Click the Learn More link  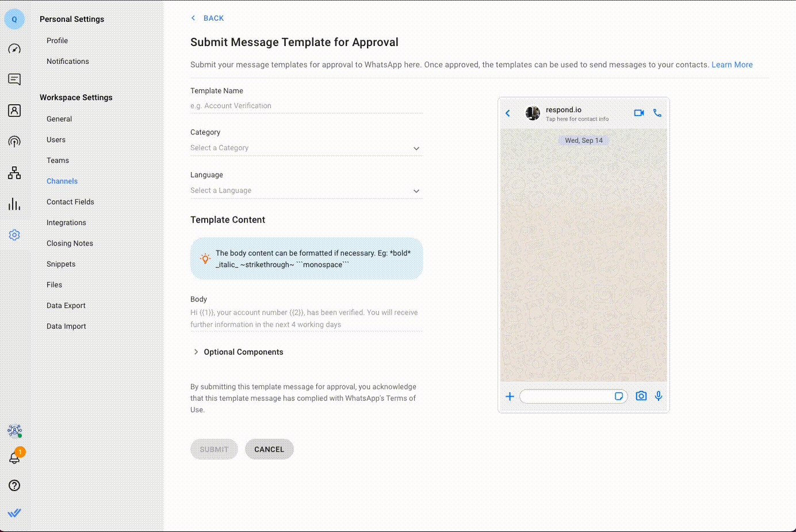click(x=732, y=65)
